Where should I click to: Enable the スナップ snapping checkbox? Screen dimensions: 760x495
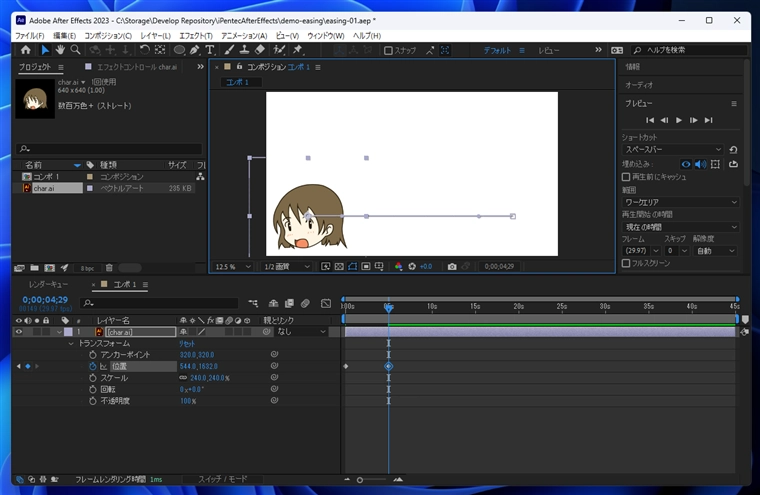388,50
